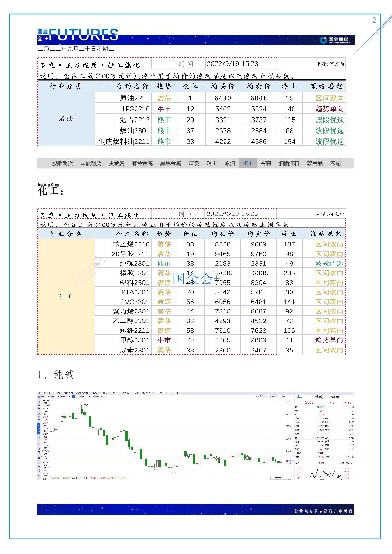Select the 煤炭 tab

point(194,163)
